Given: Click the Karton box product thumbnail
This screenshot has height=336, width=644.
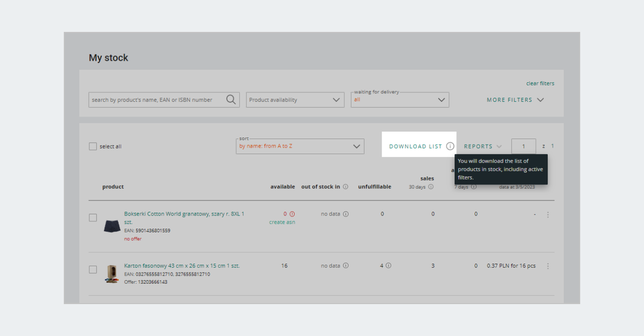Looking at the screenshot, I should pos(112,274).
